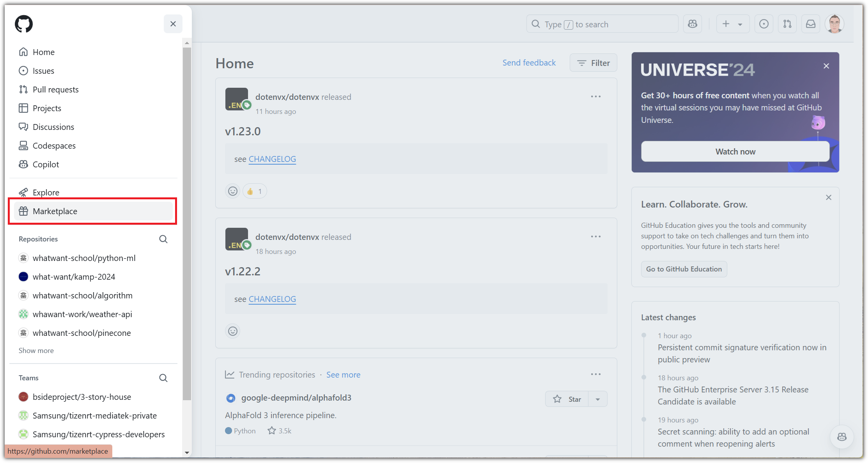This screenshot has height=463, width=868.
Task: Open the Send feedback link
Action: (529, 63)
